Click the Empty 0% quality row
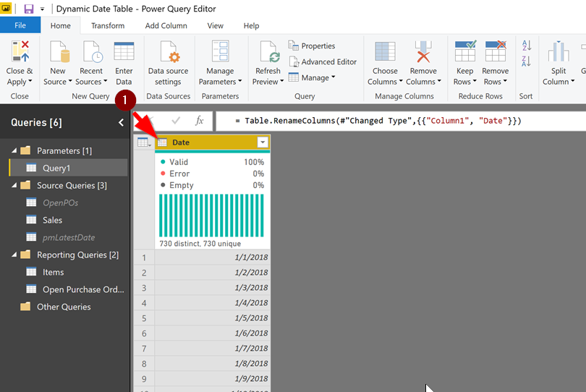The image size is (586, 392). pyautogui.click(x=212, y=185)
